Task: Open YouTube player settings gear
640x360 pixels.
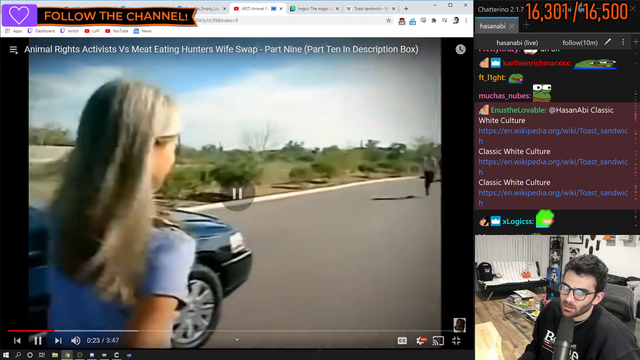Action: pyautogui.click(x=421, y=340)
